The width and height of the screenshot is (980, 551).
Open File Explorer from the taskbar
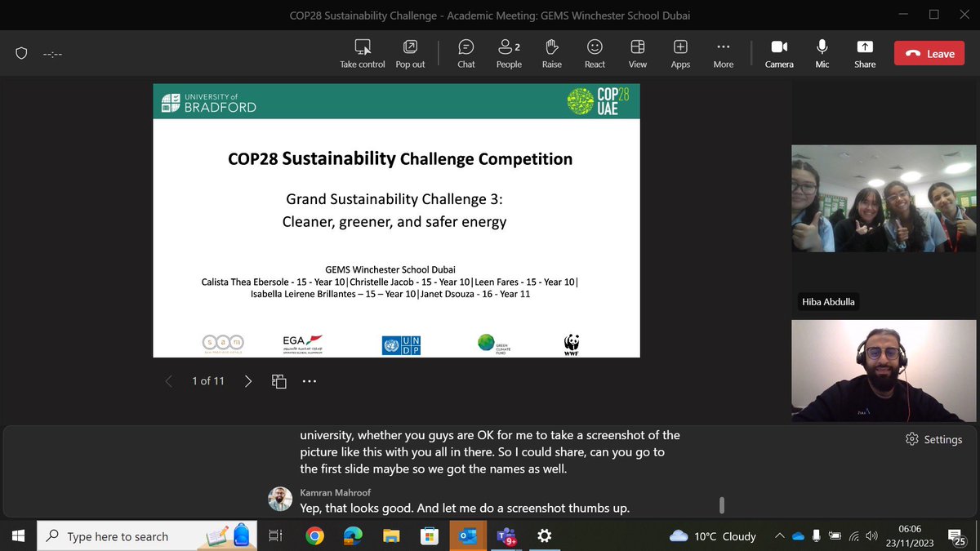tap(390, 535)
